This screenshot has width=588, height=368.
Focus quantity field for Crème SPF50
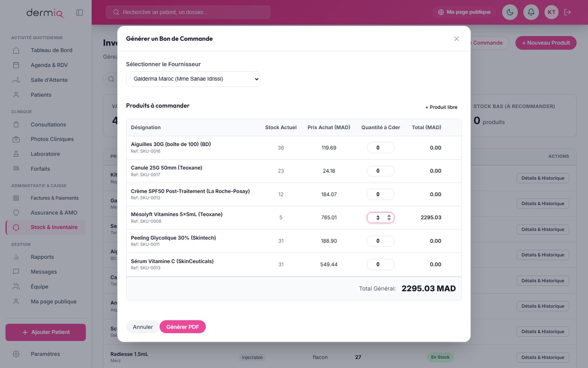(381, 194)
